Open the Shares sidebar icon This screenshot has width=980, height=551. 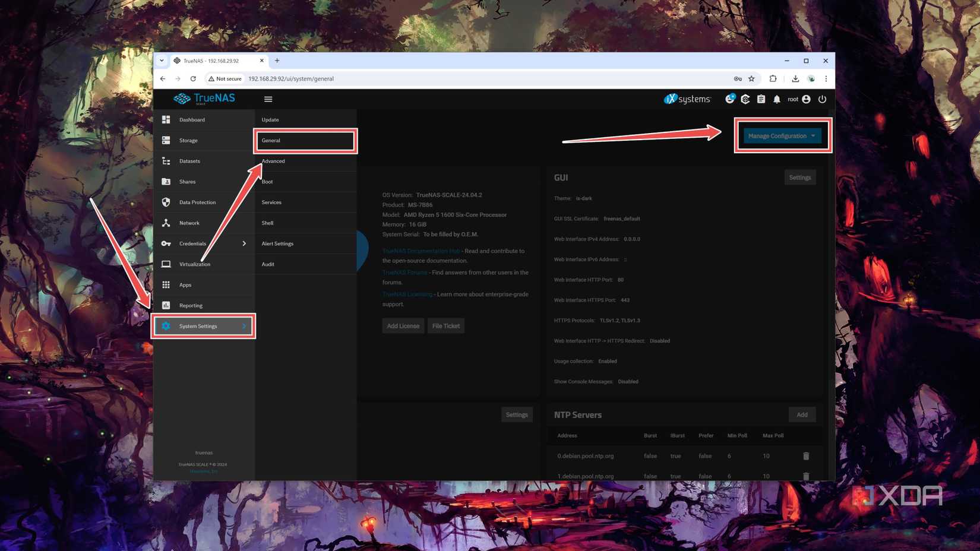[x=166, y=182]
